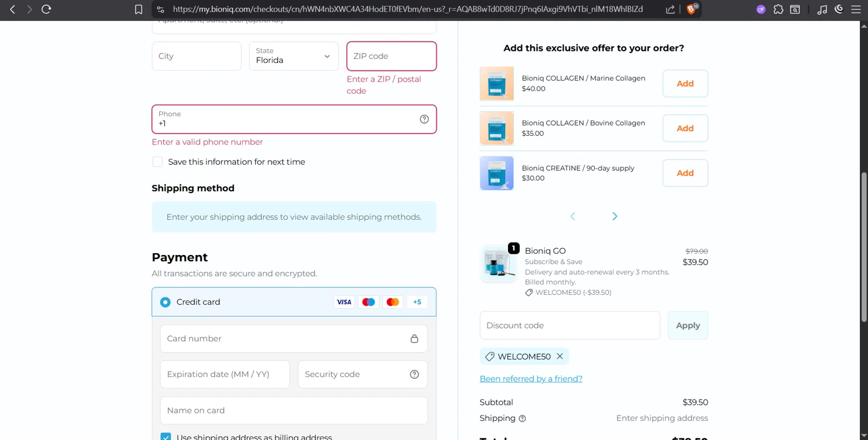This screenshot has height=440, width=868.
Task: Click the Marine Collagen product thumbnail
Action: click(x=496, y=84)
